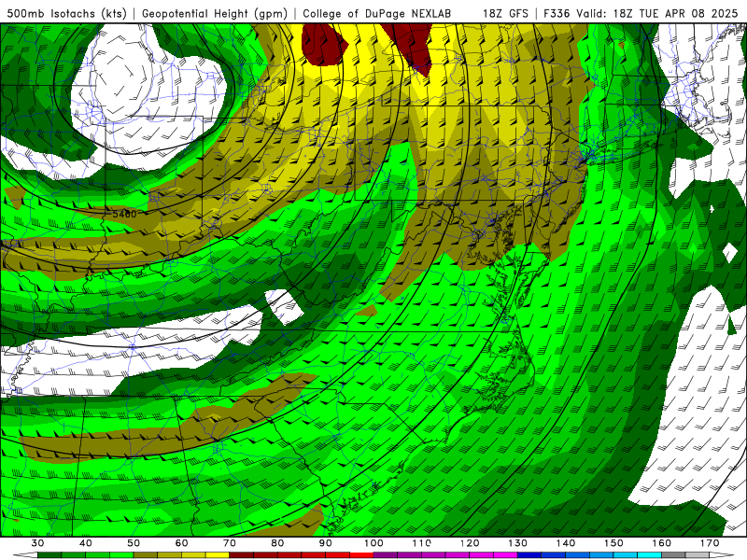The width and height of the screenshot is (747, 560).
Task: Click the '80' legend scale value
Action: [277, 543]
